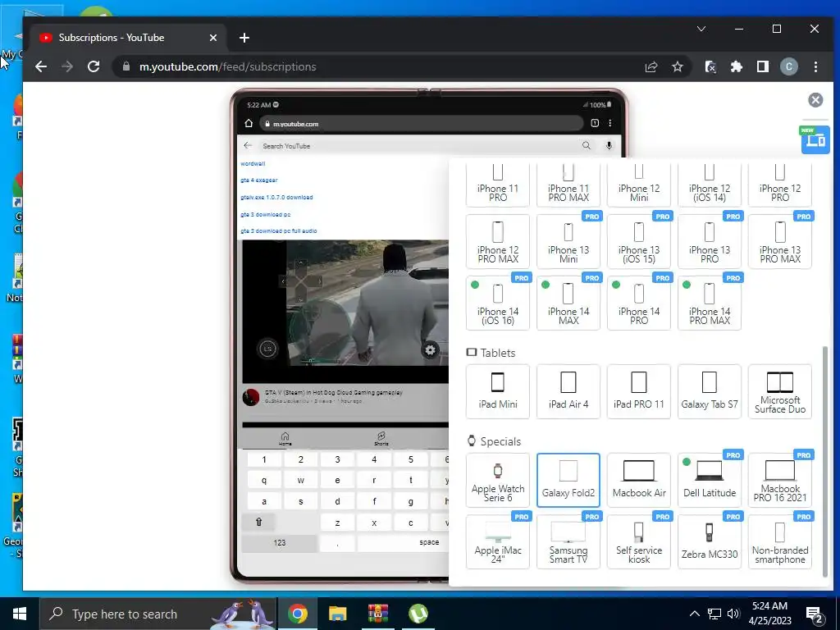Screen dimensions: 840x630
Task: Focus the Search YouTube input field
Action: coord(418,146)
